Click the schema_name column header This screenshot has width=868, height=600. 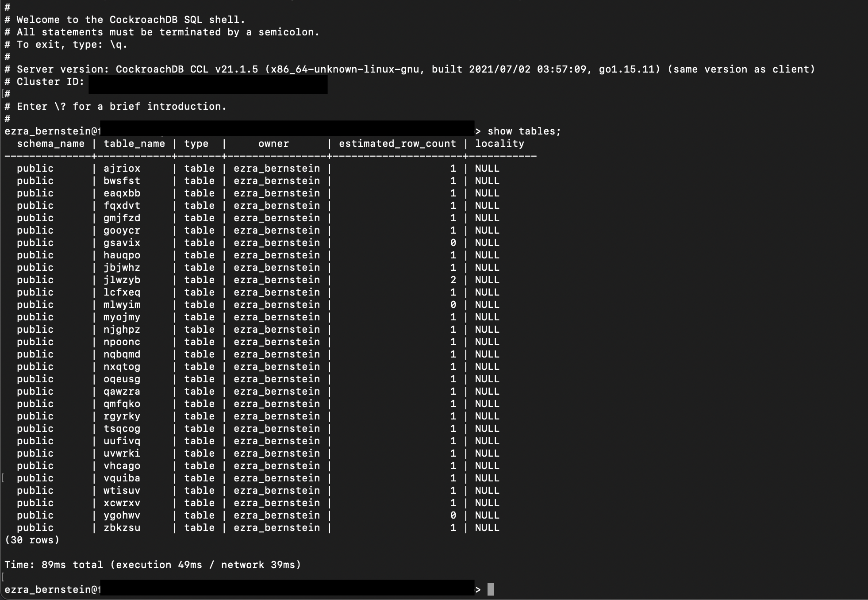coord(50,144)
